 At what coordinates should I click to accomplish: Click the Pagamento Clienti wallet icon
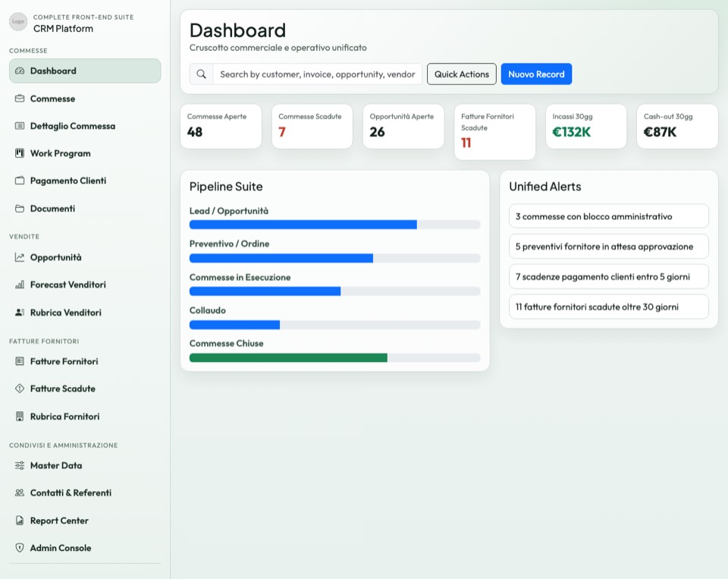click(20, 181)
